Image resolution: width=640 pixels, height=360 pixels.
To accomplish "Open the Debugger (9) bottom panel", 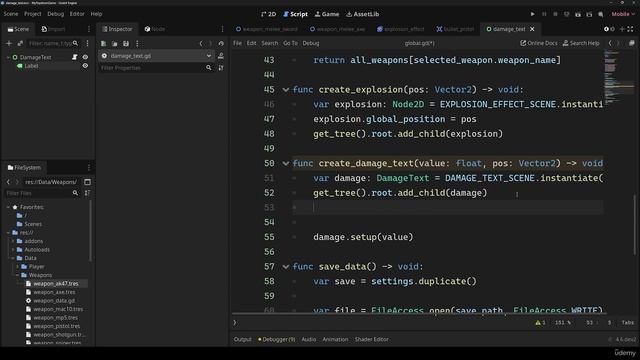I will pos(276,340).
